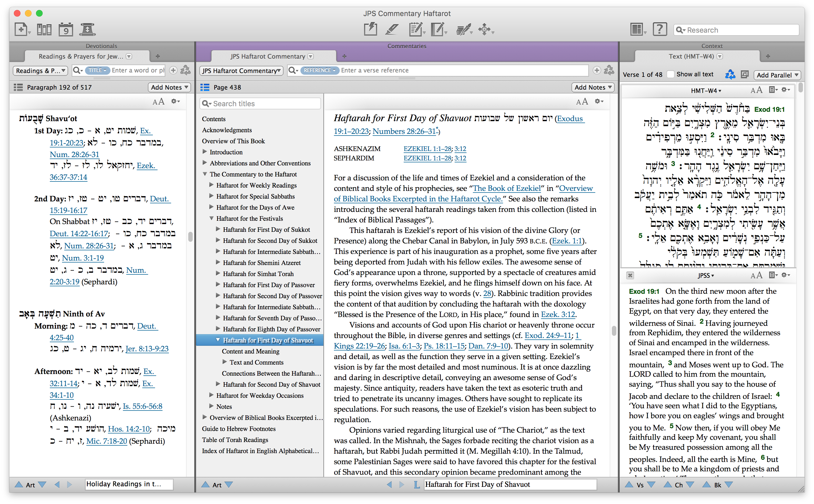Follow the Numbers 28:26–31 link
Screen dimensions: 814x504
[x=405, y=131]
